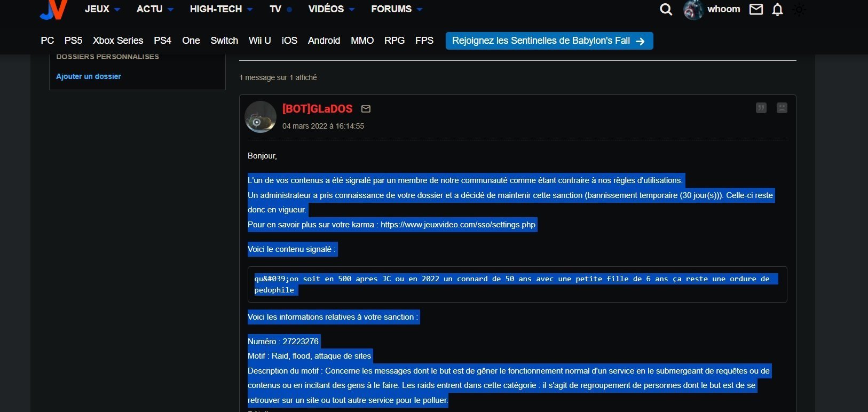Viewport: 868px width, 412px height.
Task: Quote the GLaDOS message
Action: point(761,108)
